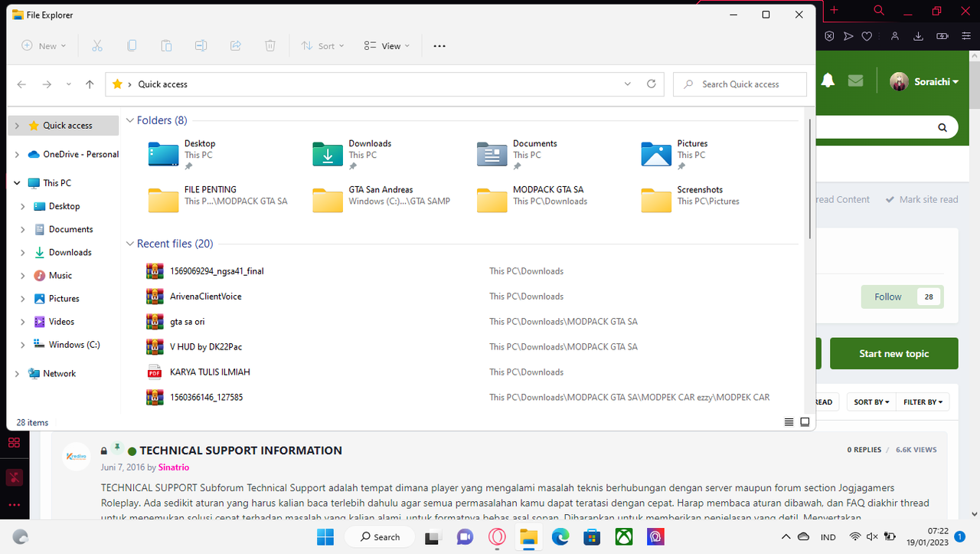The height and width of the screenshot is (554, 980).
Task: Click the Sinatrio author link
Action: pos(174,467)
